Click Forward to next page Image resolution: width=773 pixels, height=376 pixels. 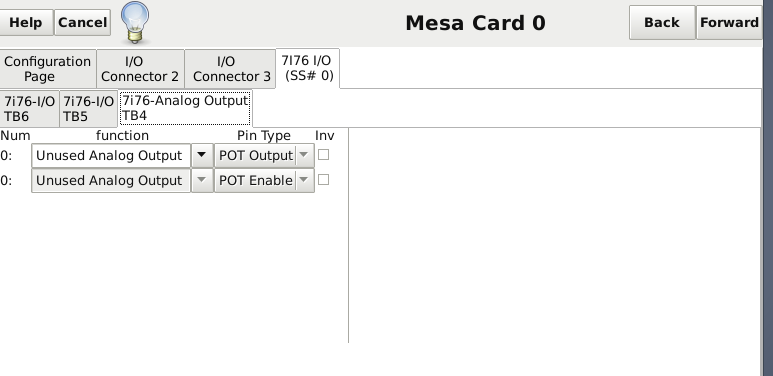[729, 23]
